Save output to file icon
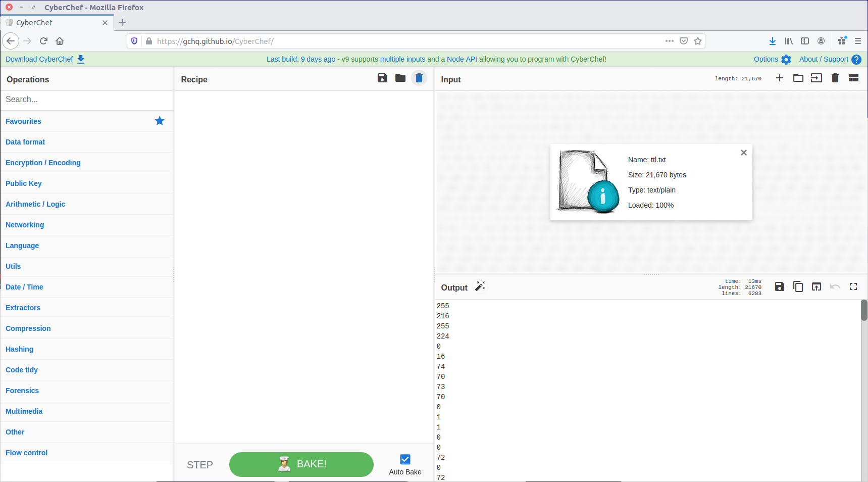The image size is (868, 482). click(780, 286)
